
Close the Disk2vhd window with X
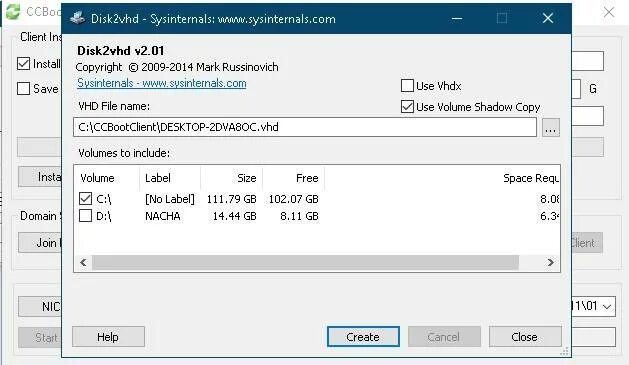point(548,18)
